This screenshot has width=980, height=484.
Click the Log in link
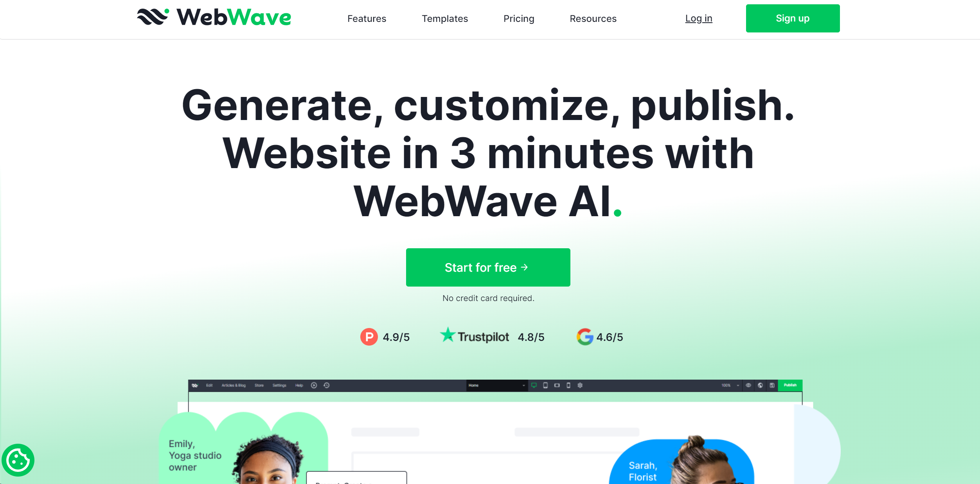point(698,18)
